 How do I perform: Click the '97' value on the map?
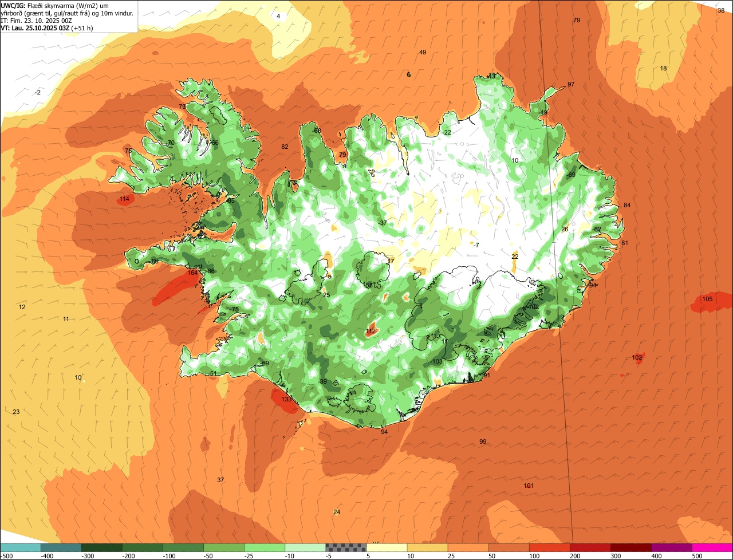tap(571, 84)
